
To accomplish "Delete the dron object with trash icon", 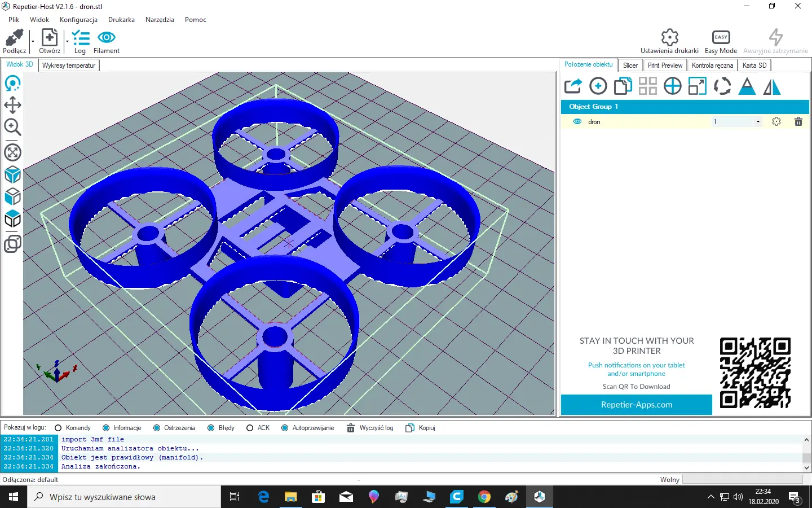I will point(798,122).
